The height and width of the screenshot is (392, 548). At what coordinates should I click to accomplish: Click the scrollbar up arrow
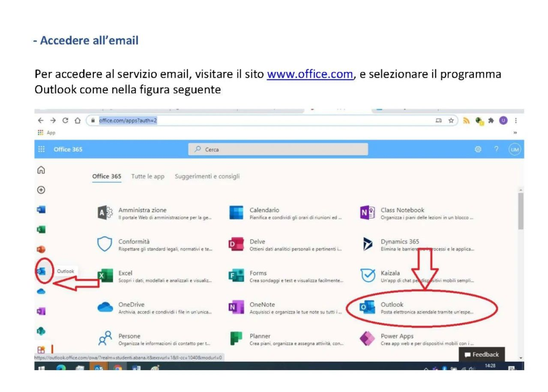coord(521,190)
